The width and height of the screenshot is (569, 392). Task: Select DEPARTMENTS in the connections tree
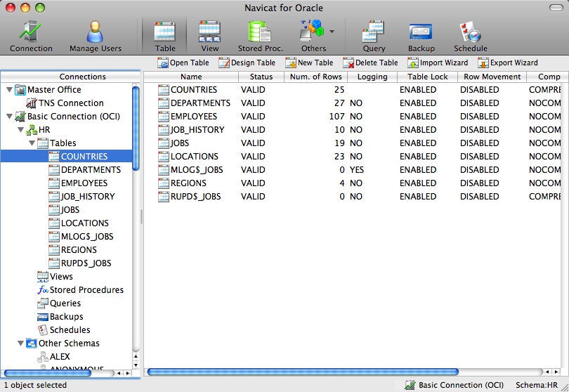pyautogui.click(x=84, y=170)
